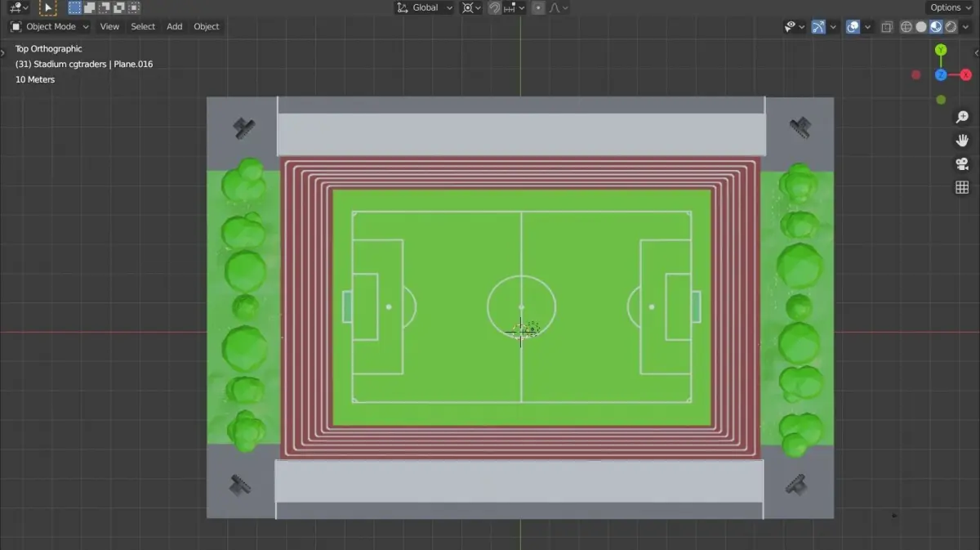The height and width of the screenshot is (550, 980).
Task: Toggle the camera view icon
Action: [962, 164]
